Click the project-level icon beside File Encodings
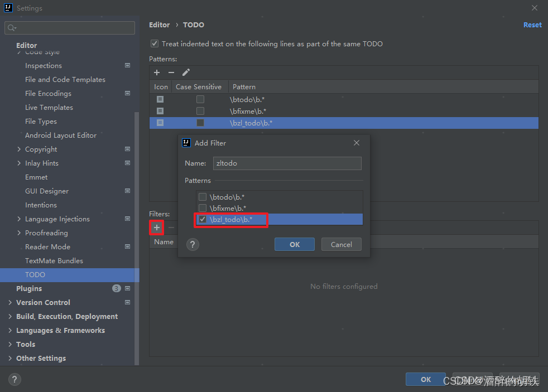 (x=128, y=94)
